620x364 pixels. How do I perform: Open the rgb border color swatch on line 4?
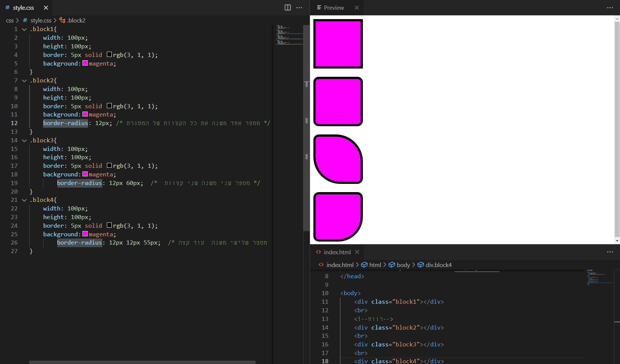(x=109, y=55)
